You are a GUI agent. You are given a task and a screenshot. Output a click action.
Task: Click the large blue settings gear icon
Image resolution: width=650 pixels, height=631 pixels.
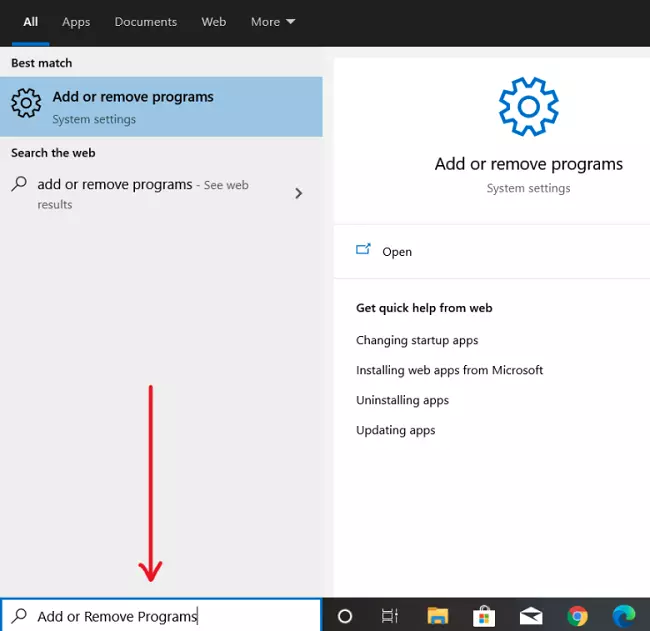point(528,107)
